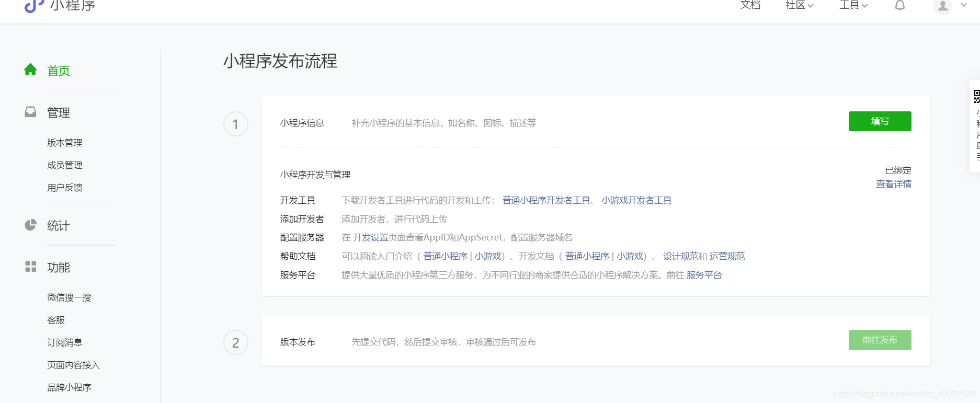Open 普通小程序 link in 开发文档
This screenshot has width=980, height=403.
click(x=587, y=256)
